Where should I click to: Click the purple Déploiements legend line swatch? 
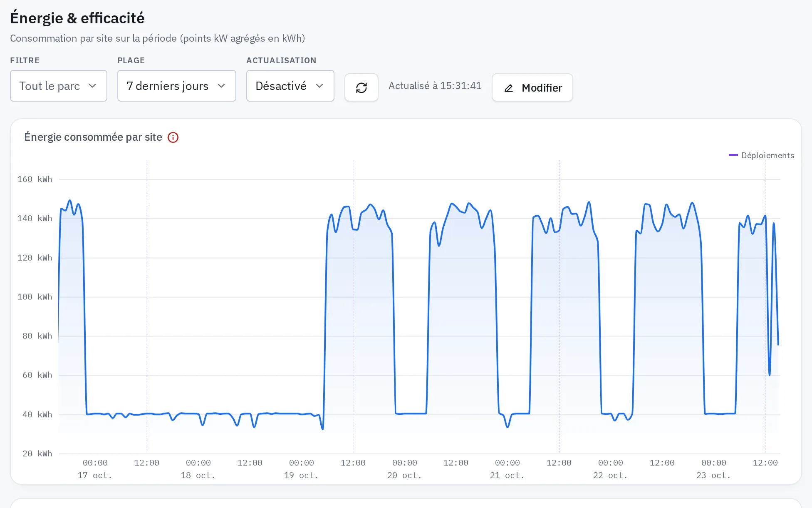pyautogui.click(x=733, y=155)
